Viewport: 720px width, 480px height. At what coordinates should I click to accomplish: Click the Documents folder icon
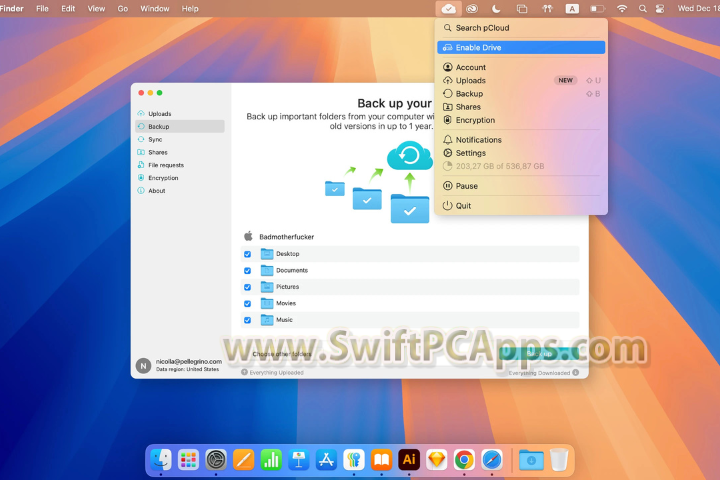(267, 270)
